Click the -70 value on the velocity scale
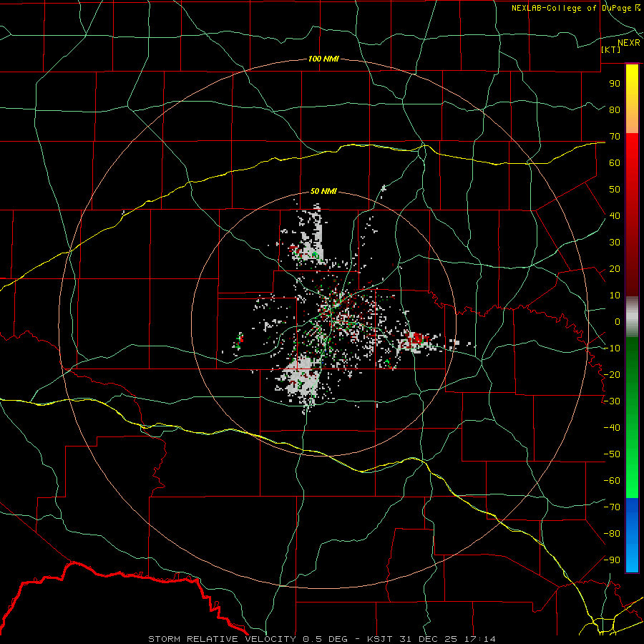The image size is (644, 644). (x=612, y=507)
